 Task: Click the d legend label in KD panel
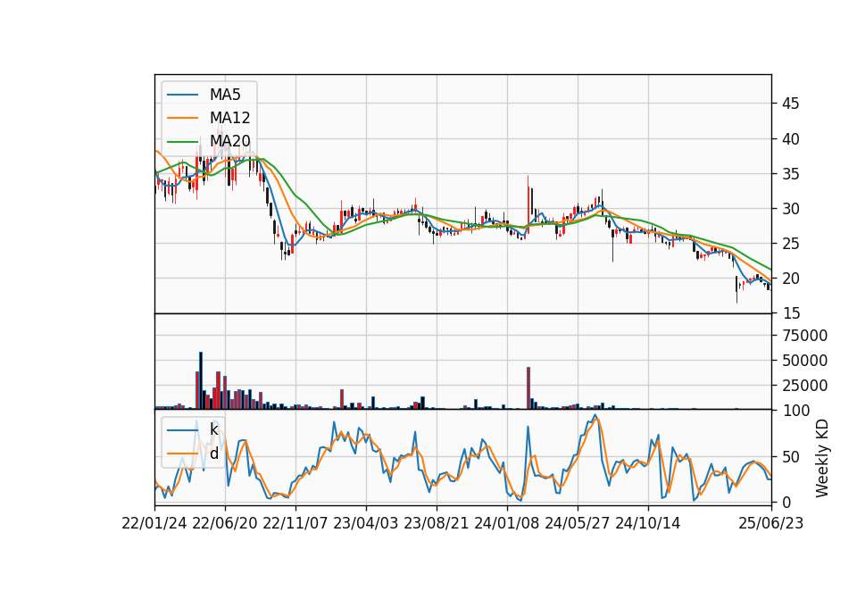[213, 454]
